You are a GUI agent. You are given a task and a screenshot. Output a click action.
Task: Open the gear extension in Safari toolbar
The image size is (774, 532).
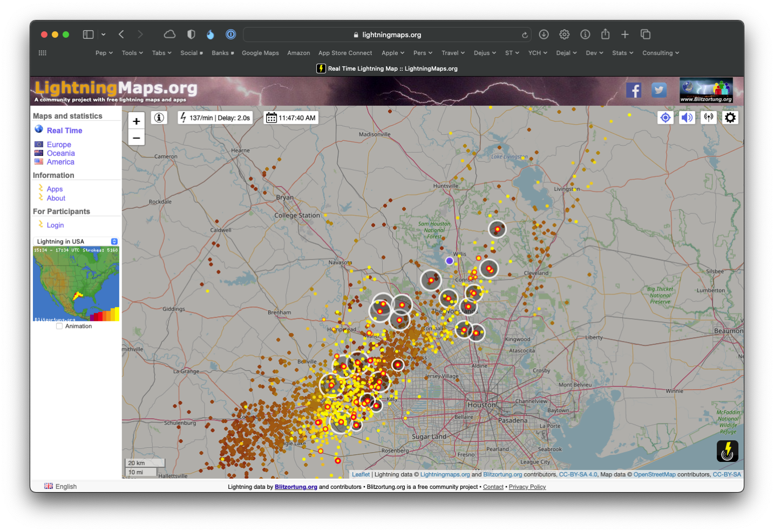(565, 35)
